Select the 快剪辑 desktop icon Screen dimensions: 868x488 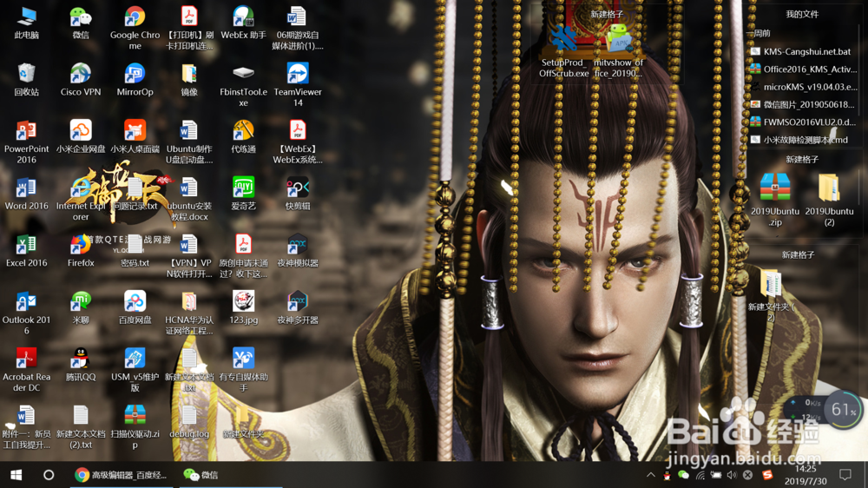pyautogui.click(x=297, y=195)
